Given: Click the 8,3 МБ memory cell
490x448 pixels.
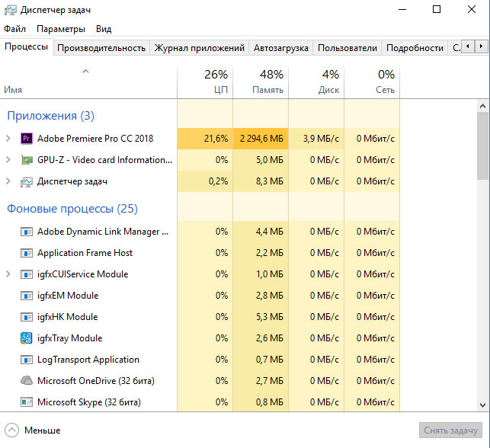Looking at the screenshot, I should pyautogui.click(x=261, y=181).
